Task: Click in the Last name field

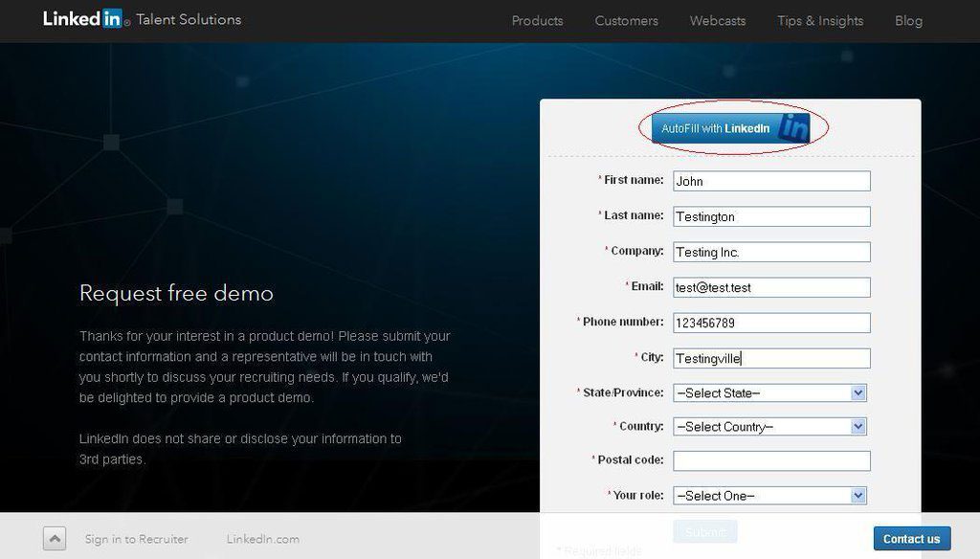Action: [x=771, y=217]
